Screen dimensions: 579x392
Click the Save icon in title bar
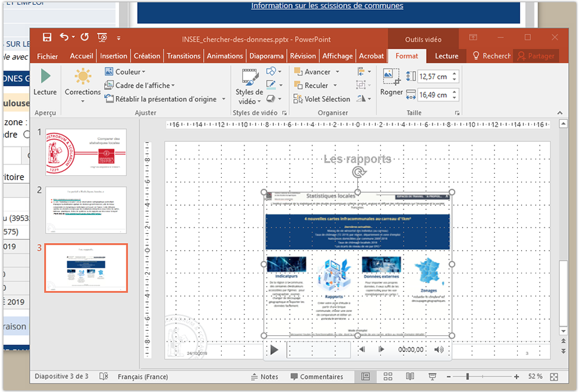click(x=47, y=37)
